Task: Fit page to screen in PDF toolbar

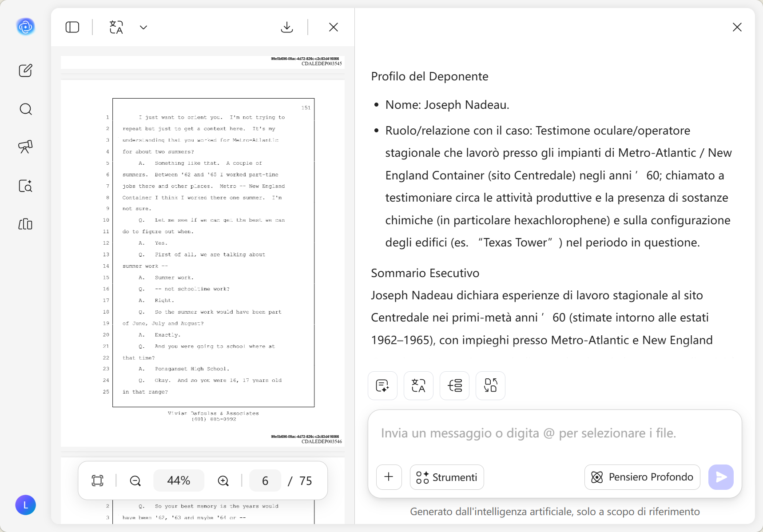Action: pyautogui.click(x=97, y=480)
